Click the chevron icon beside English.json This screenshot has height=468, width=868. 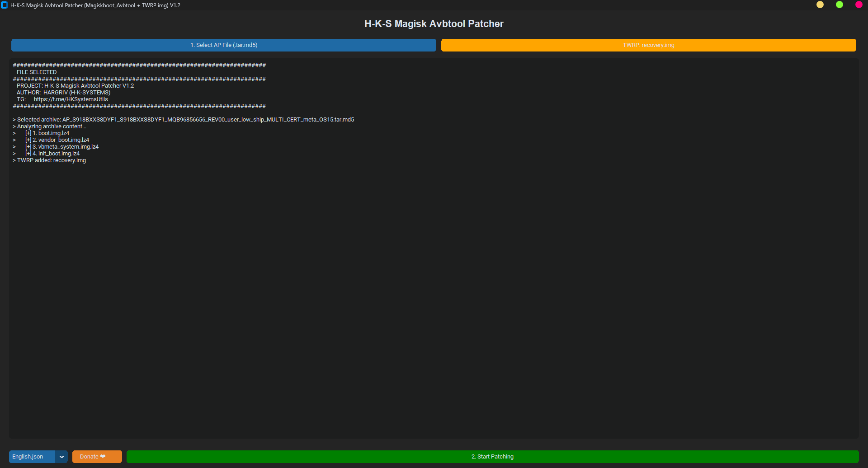(x=61, y=457)
